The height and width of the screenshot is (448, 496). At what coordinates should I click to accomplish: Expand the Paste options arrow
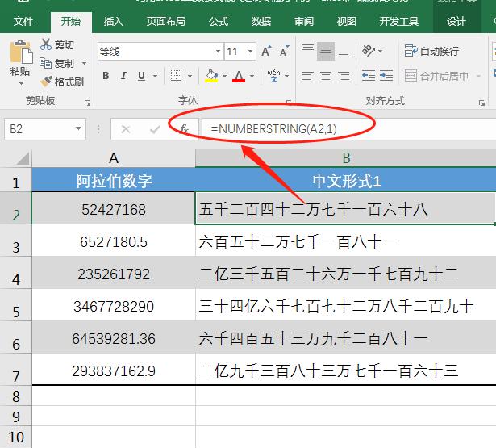click(21, 84)
